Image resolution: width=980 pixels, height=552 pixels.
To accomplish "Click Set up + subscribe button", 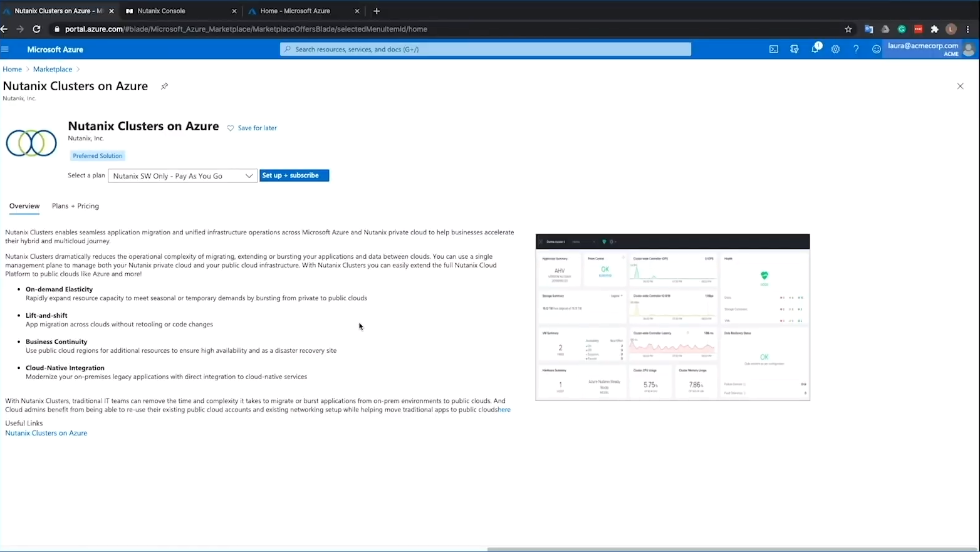I will (x=294, y=175).
